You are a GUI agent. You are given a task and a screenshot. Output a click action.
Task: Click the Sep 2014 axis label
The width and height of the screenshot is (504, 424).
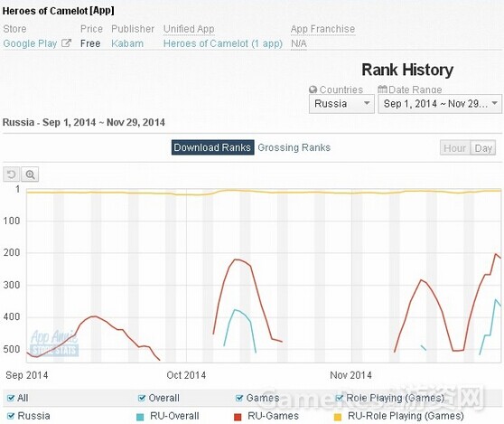click(x=27, y=375)
